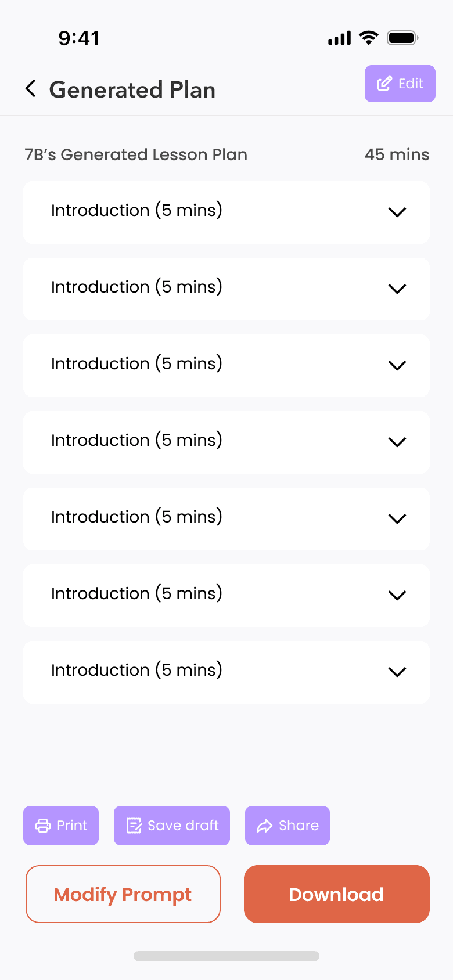This screenshot has width=453, height=980.
Task: Expand the last Introduction section chevron
Action: [x=397, y=672]
